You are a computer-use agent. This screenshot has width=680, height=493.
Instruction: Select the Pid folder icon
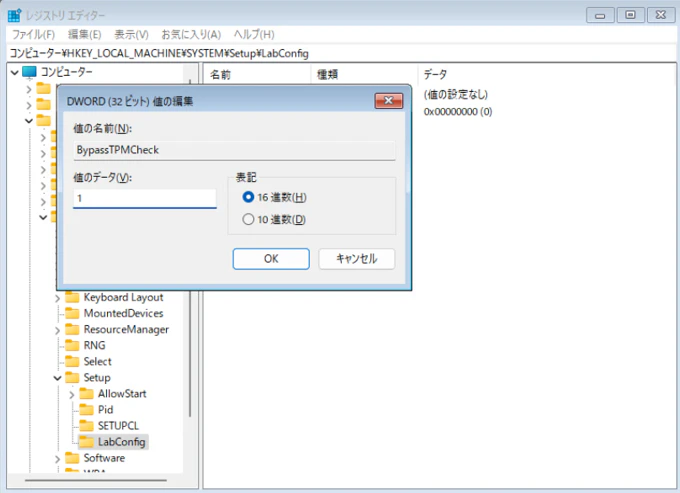[86, 410]
